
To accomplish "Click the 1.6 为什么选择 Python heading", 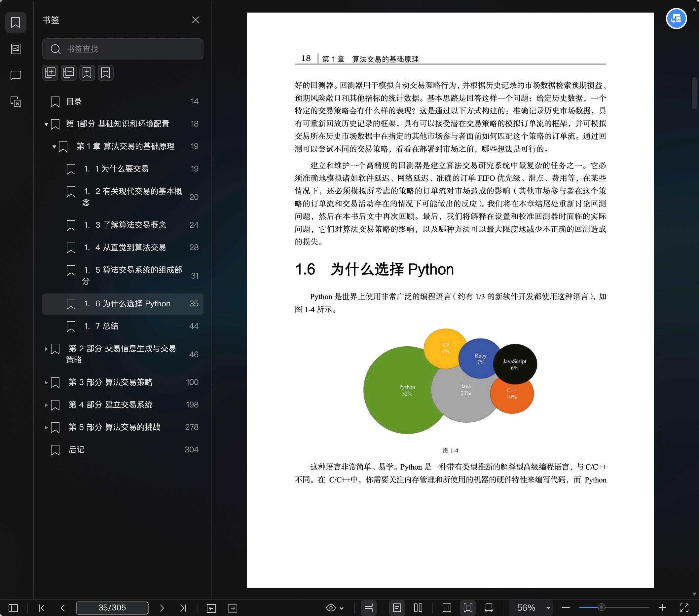I will pyautogui.click(x=374, y=270).
